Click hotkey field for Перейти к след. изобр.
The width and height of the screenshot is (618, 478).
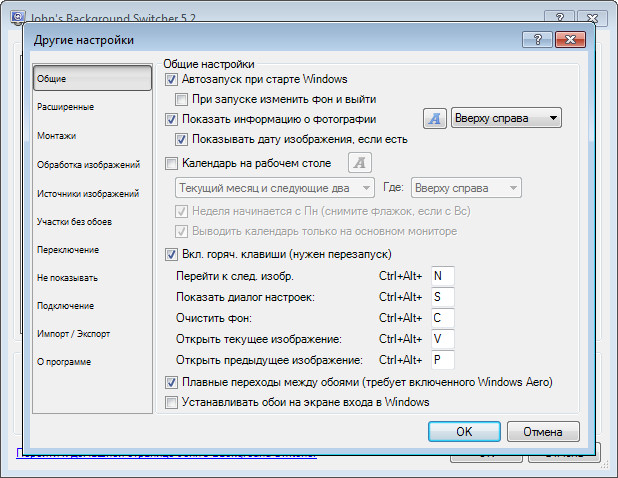click(443, 276)
